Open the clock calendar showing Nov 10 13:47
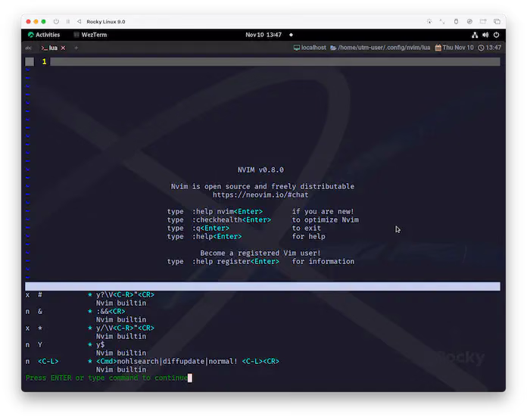 point(263,35)
